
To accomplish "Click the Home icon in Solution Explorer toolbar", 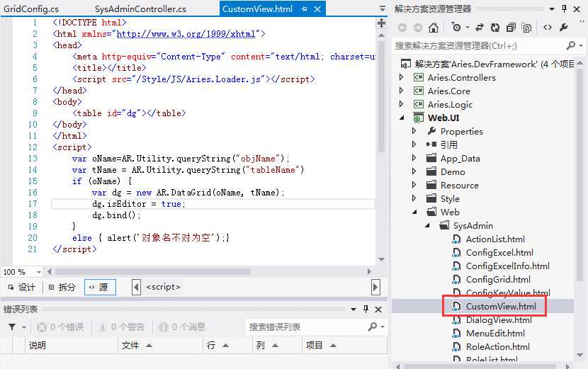I will 434,28.
